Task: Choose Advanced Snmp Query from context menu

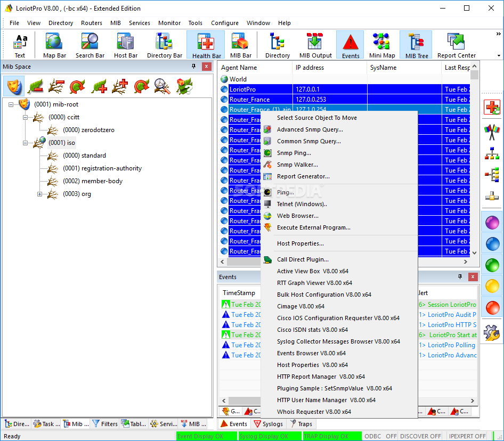Action: [x=339, y=129]
